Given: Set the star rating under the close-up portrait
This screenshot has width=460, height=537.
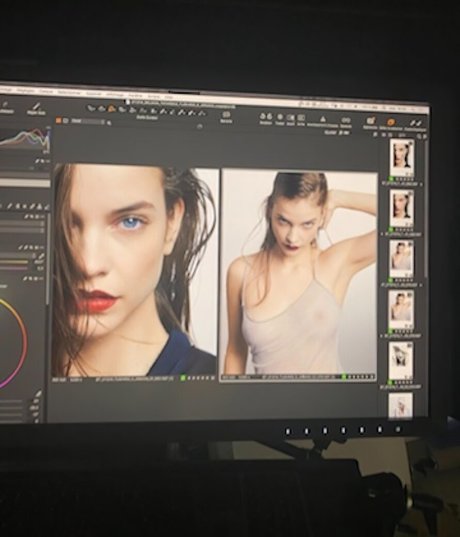Looking at the screenshot, I should point(201,378).
